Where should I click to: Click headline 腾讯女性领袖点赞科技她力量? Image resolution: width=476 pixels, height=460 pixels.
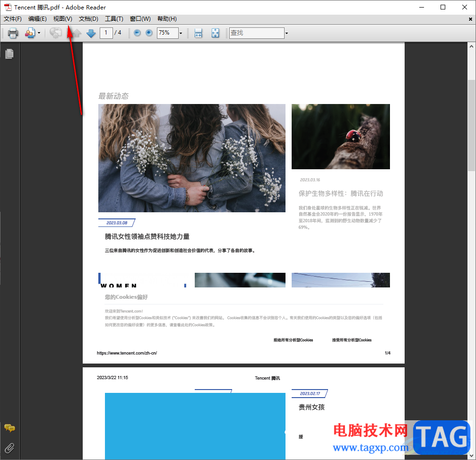tap(147, 236)
